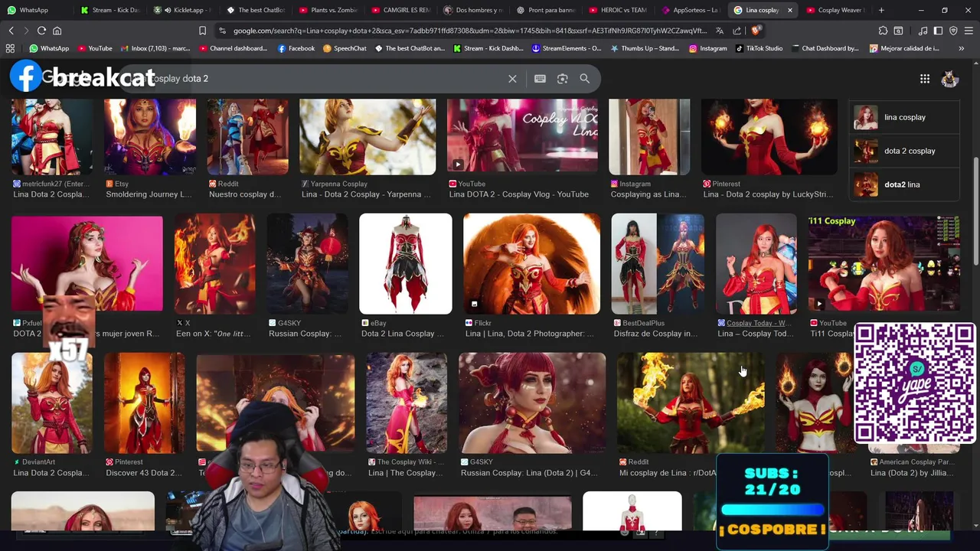Open the DeviantArt Lina Dota 2 Cosplay image

click(x=52, y=403)
